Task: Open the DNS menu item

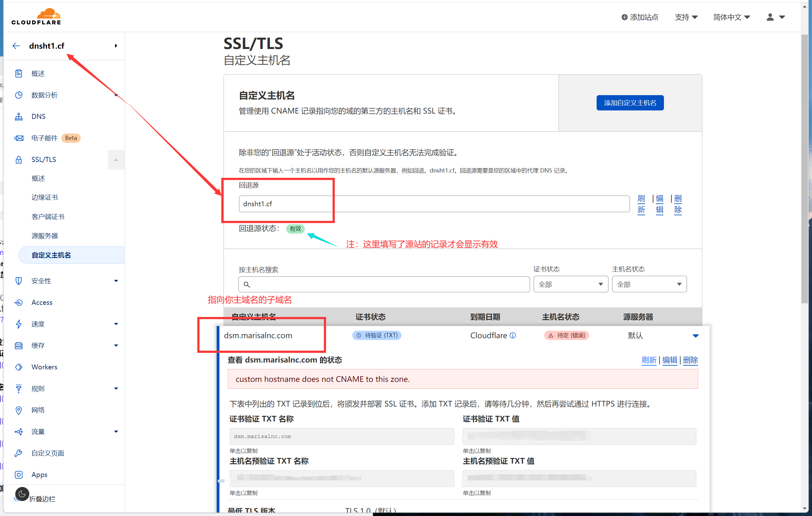Action: [x=38, y=116]
